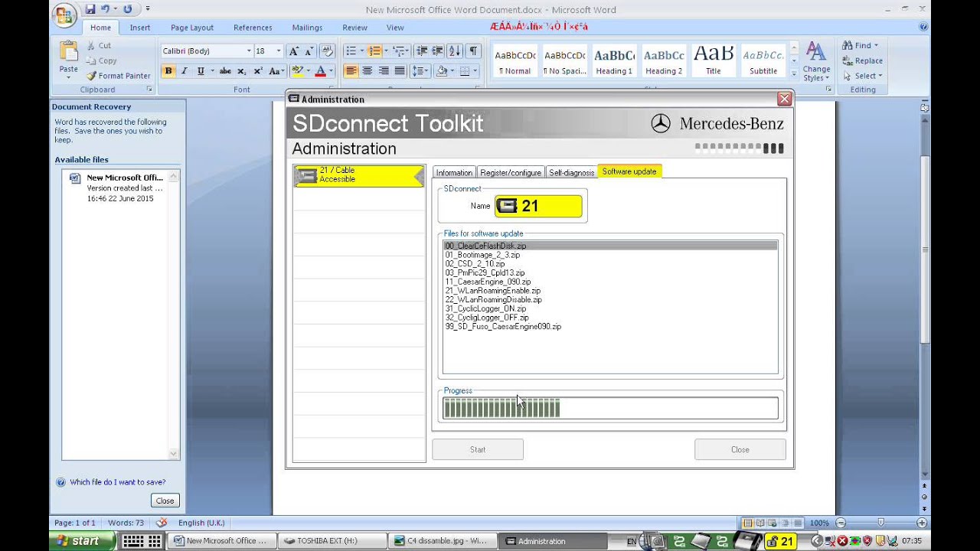Select the 21 / Cable Accessible device
The width and height of the screenshot is (980, 551).
pyautogui.click(x=359, y=175)
